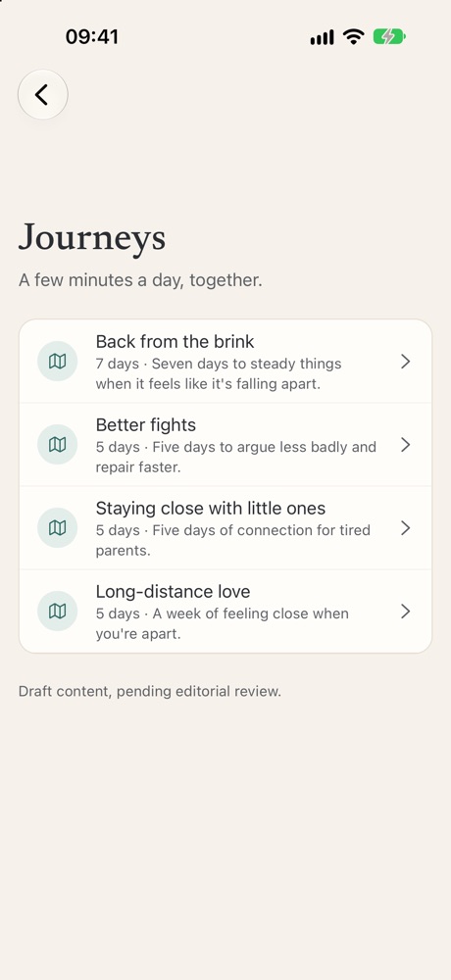Open chevron for Staying close with little ones

click(x=405, y=527)
